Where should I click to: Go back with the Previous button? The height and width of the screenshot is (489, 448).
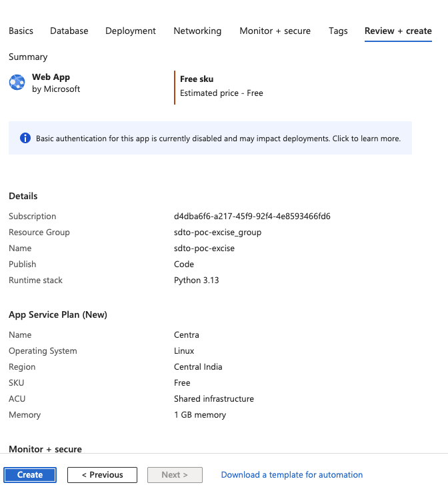(x=102, y=474)
